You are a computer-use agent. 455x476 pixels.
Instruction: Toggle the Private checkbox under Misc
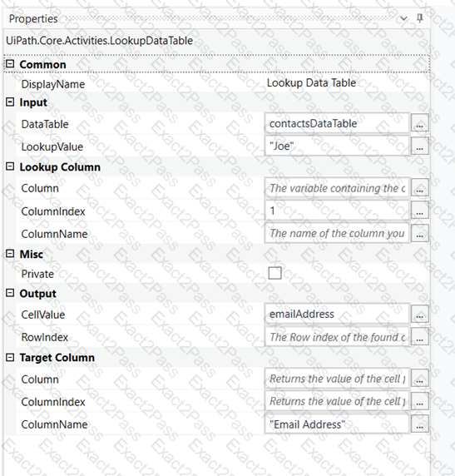[x=275, y=273]
